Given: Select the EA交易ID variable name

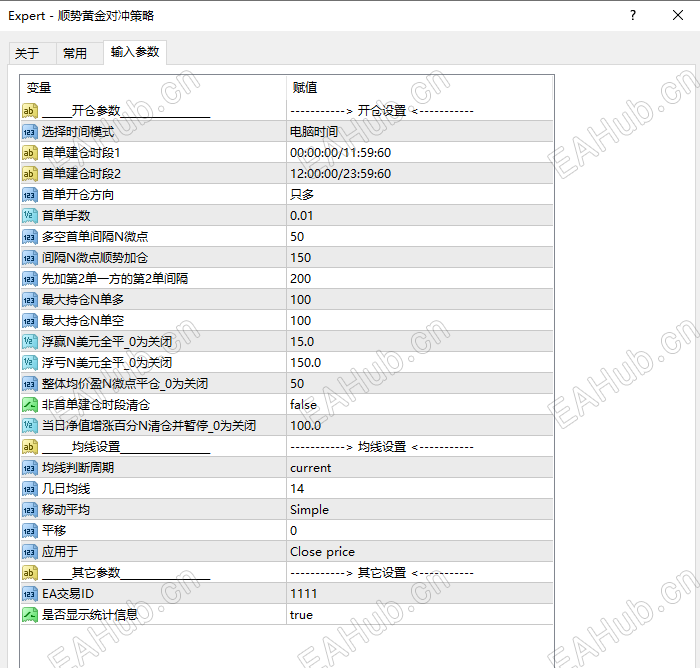Looking at the screenshot, I should point(68,593).
